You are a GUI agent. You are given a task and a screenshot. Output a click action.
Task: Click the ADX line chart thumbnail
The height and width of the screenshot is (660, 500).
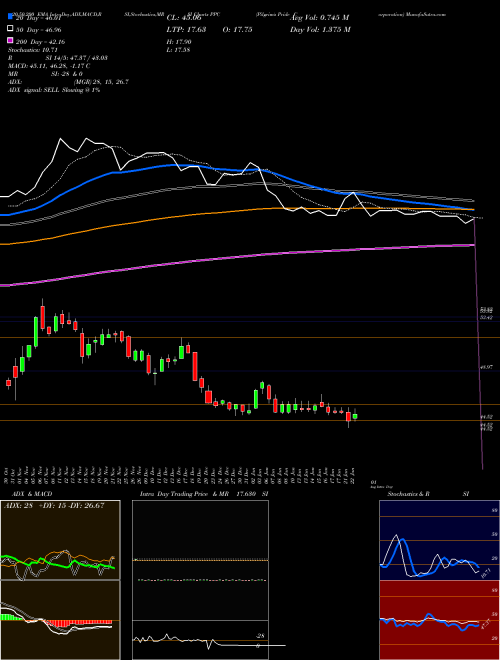(60, 540)
